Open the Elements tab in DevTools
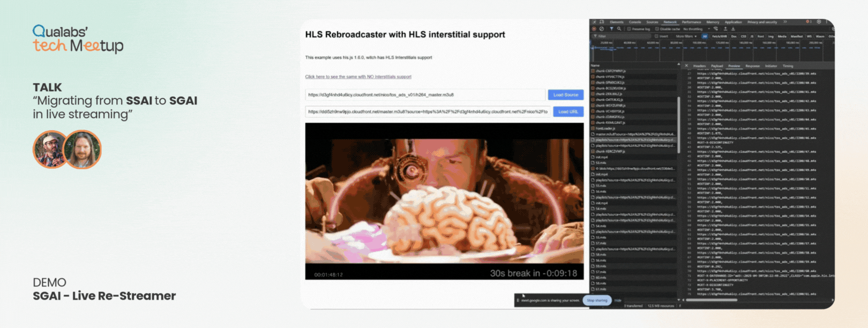The image size is (868, 328). point(616,22)
